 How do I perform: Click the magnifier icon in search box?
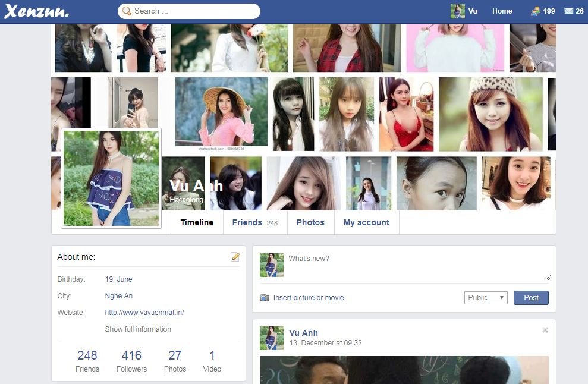click(x=127, y=11)
